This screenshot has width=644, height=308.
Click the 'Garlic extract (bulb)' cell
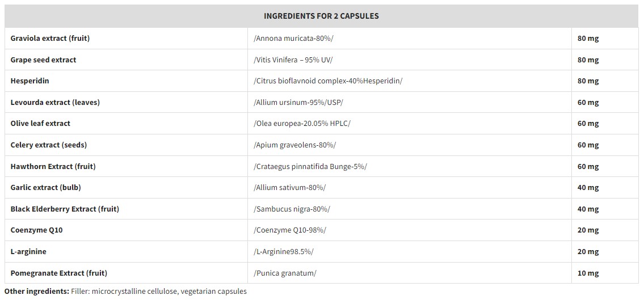[x=42, y=188]
